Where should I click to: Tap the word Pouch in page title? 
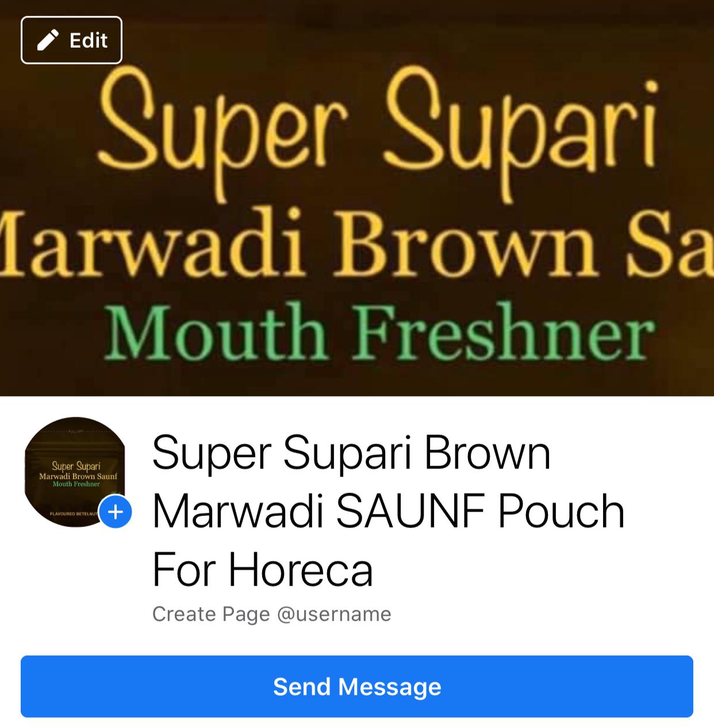pos(561,511)
